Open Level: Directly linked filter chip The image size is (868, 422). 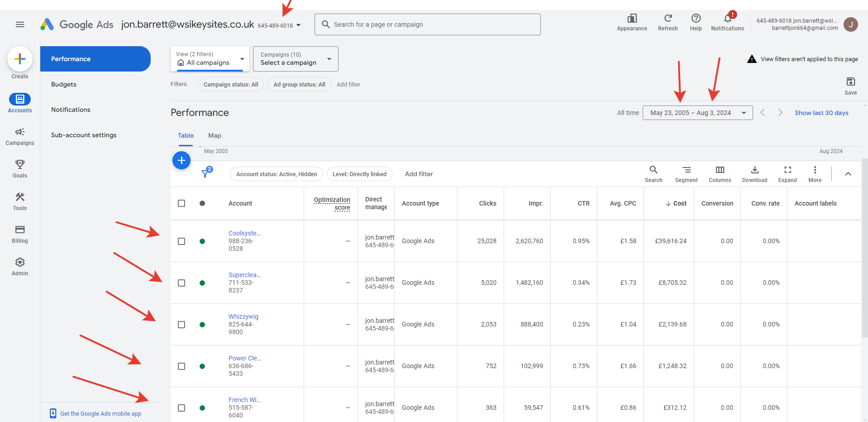pyautogui.click(x=359, y=174)
